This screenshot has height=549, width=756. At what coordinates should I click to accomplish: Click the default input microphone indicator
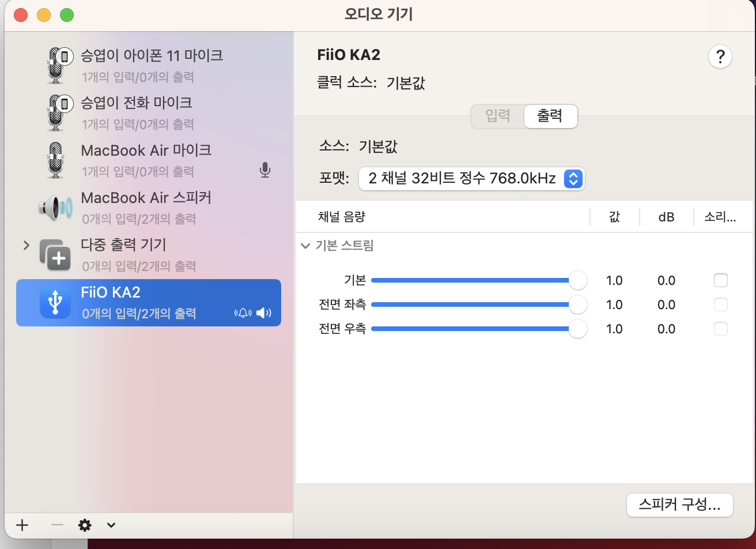[264, 170]
